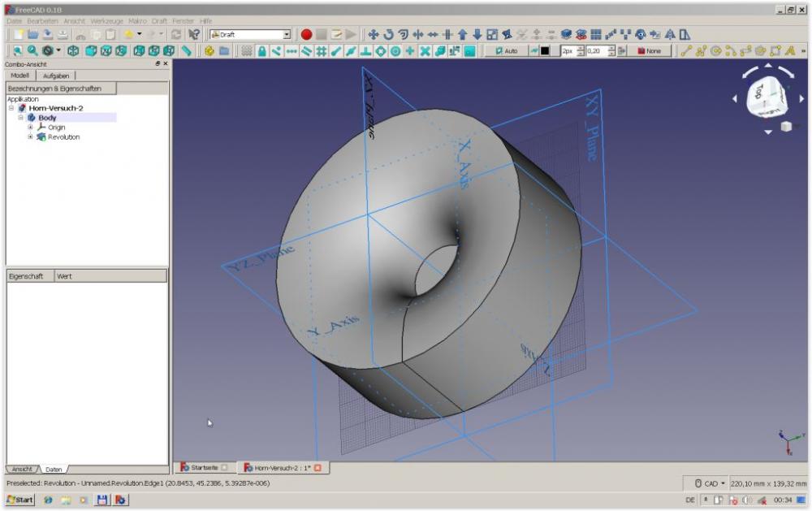Toggle the snap lock icon
Image resolution: width=812 pixels, height=511 pixels.
[x=262, y=51]
